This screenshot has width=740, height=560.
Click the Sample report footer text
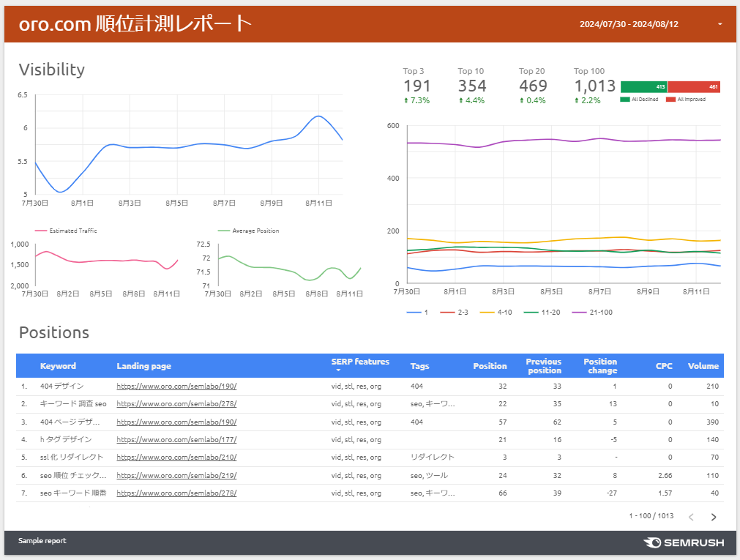[x=42, y=541]
